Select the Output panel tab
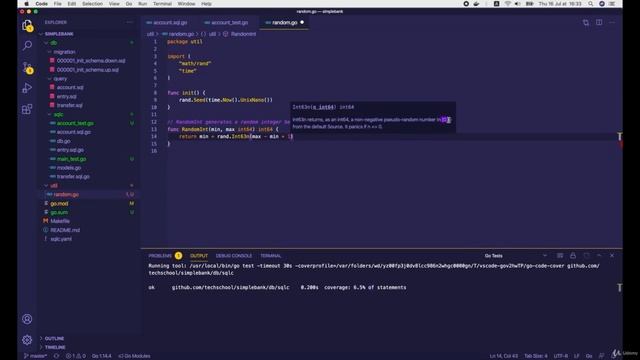This screenshot has height=360, width=640. (199, 256)
